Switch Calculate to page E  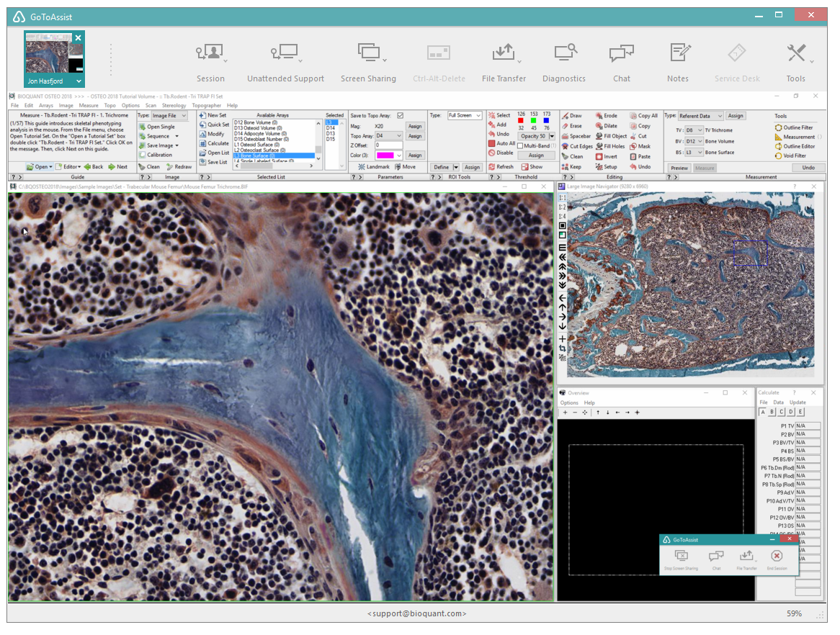click(x=801, y=412)
